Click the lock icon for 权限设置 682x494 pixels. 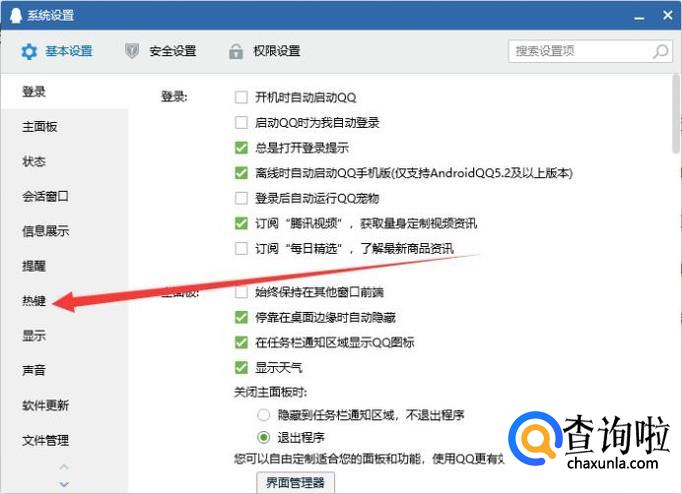pyautogui.click(x=236, y=51)
